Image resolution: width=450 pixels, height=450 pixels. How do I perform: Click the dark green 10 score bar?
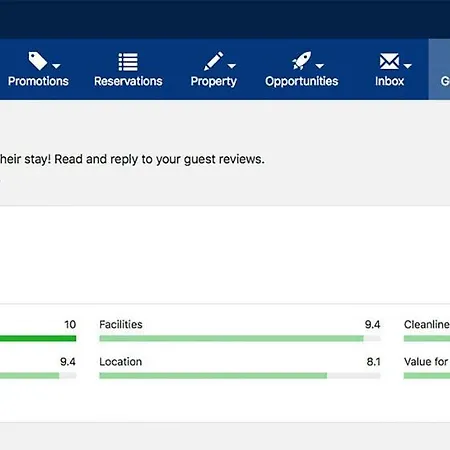point(38,339)
